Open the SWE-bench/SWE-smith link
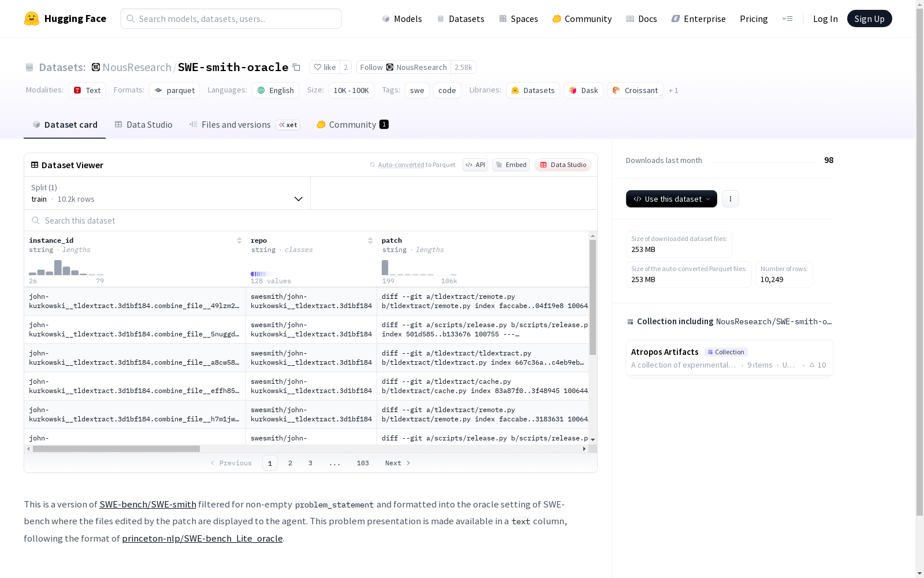 [x=148, y=505]
